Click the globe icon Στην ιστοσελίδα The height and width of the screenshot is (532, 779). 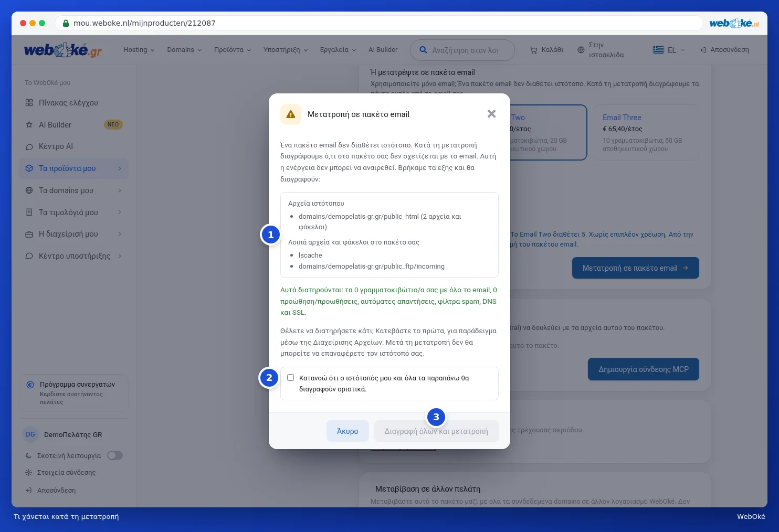[x=581, y=50]
